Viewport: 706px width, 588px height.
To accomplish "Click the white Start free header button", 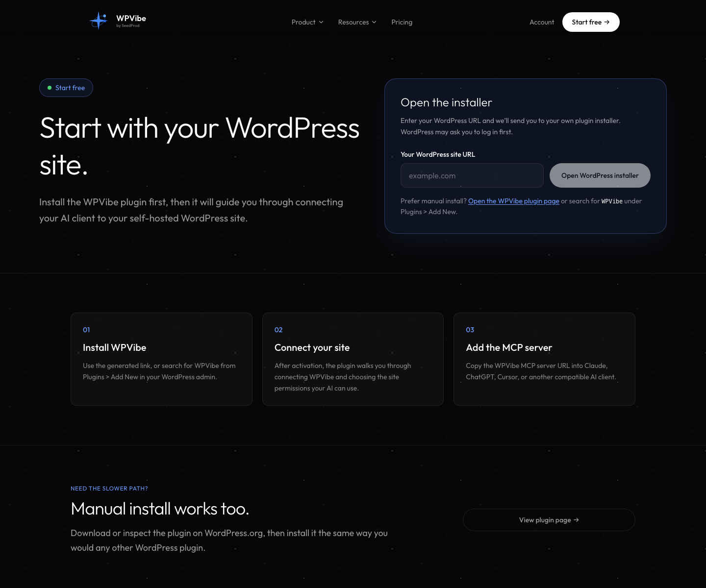I will click(591, 22).
